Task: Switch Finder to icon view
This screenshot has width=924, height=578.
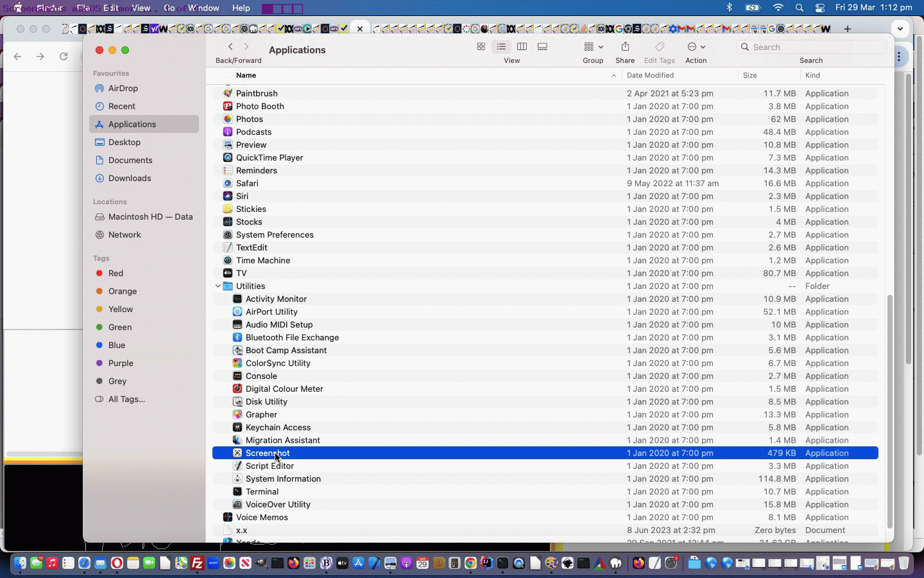Action: pos(481,47)
